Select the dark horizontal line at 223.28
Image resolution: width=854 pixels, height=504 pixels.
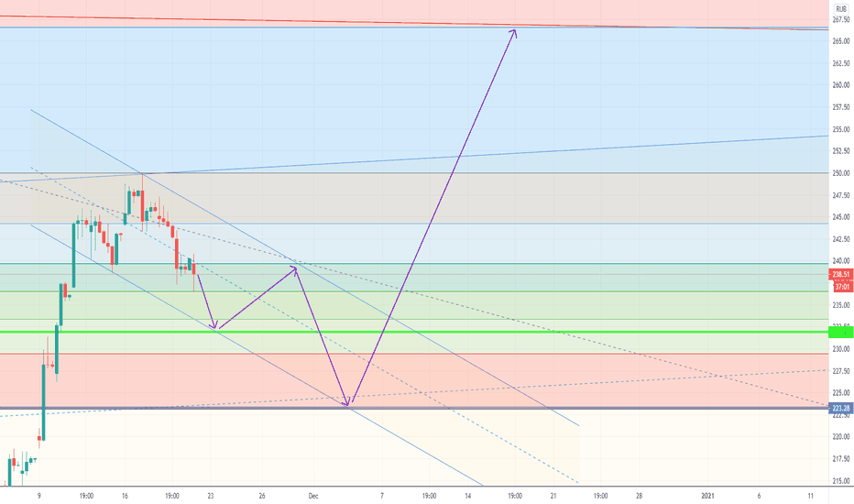(414, 408)
